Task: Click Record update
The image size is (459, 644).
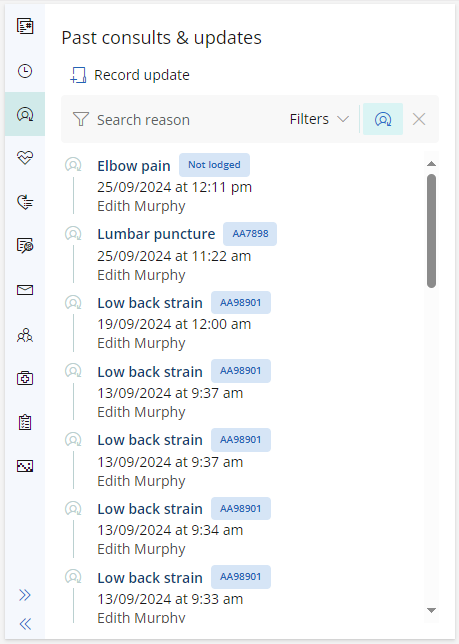Action: [130, 75]
